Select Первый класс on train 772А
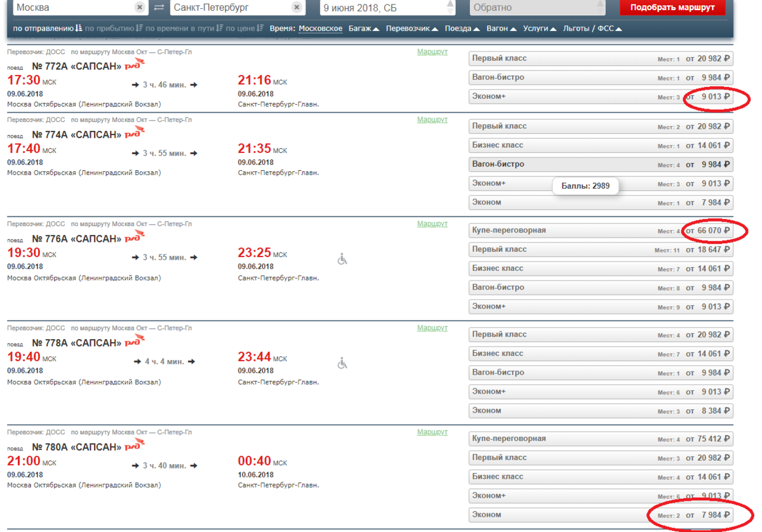 (x=601, y=58)
